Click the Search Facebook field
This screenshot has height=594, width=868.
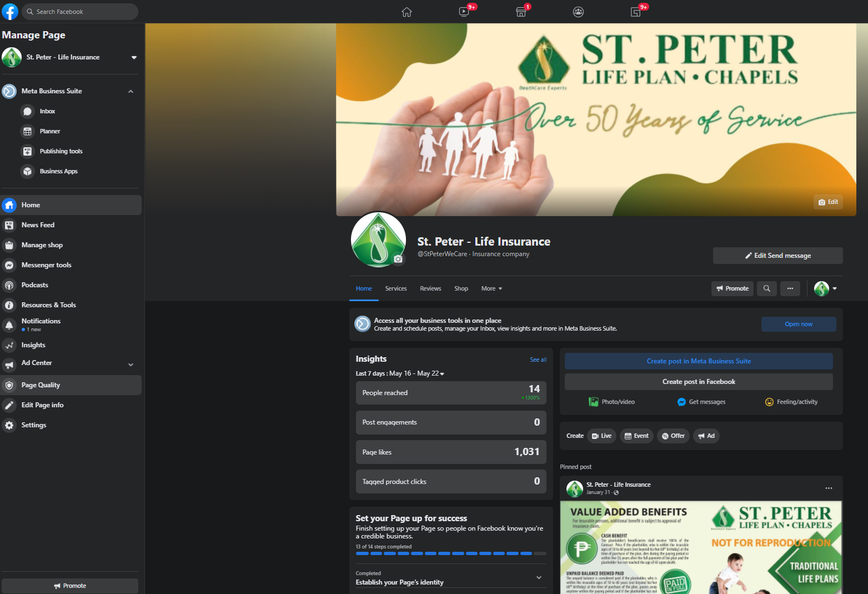coord(80,12)
